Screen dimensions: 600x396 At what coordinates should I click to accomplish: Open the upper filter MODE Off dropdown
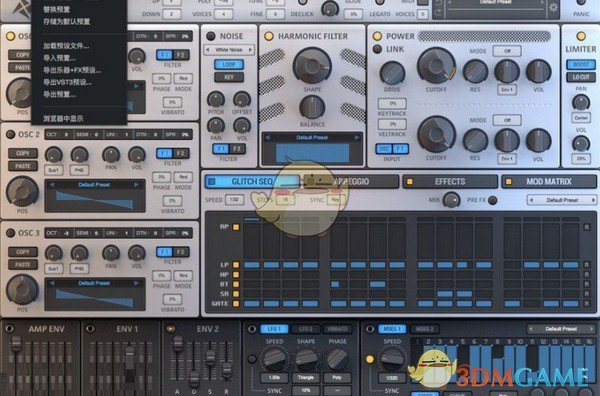(x=507, y=51)
